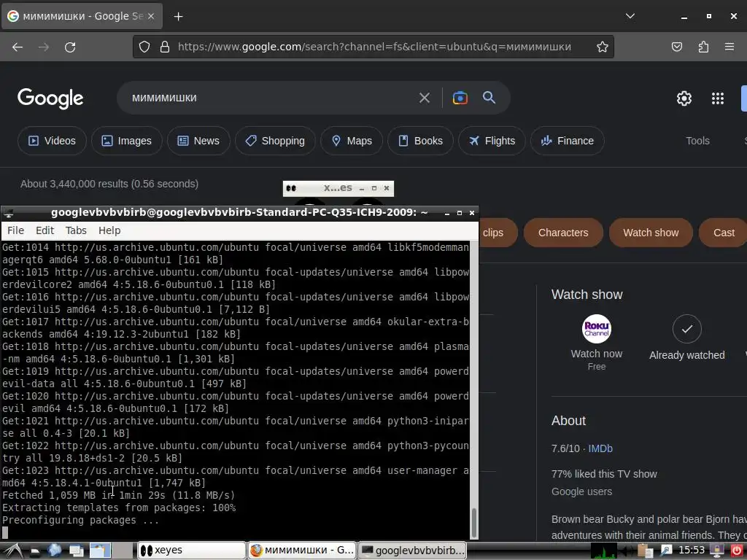This screenshot has width=747, height=560.
Task: Open Google quick settings gear
Action: click(684, 98)
